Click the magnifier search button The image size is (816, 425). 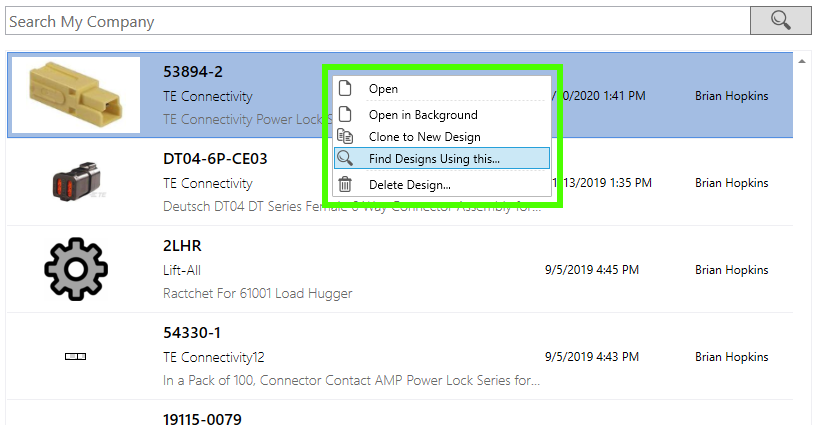(x=780, y=21)
